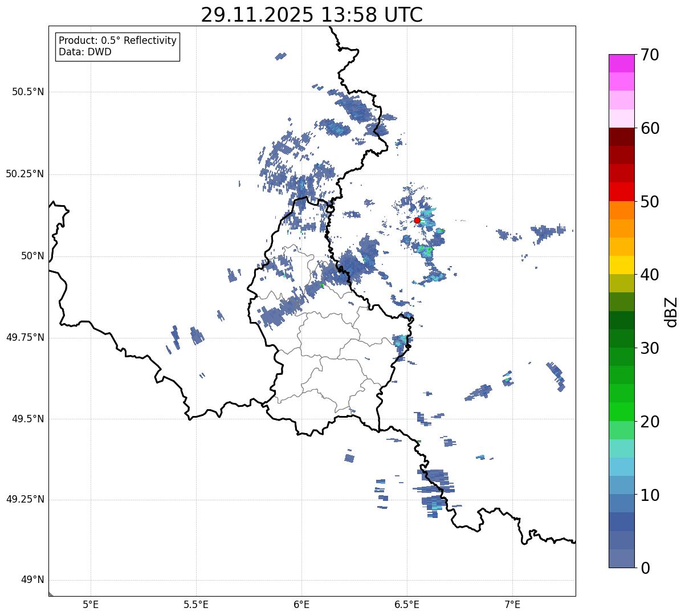Click the 49.5°N latitude label
Image resolution: width=685 pixels, height=616 pixels.
coord(28,419)
